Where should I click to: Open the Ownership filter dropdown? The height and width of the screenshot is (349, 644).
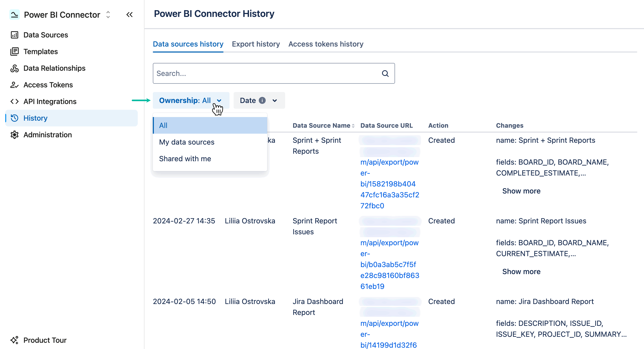click(x=191, y=100)
